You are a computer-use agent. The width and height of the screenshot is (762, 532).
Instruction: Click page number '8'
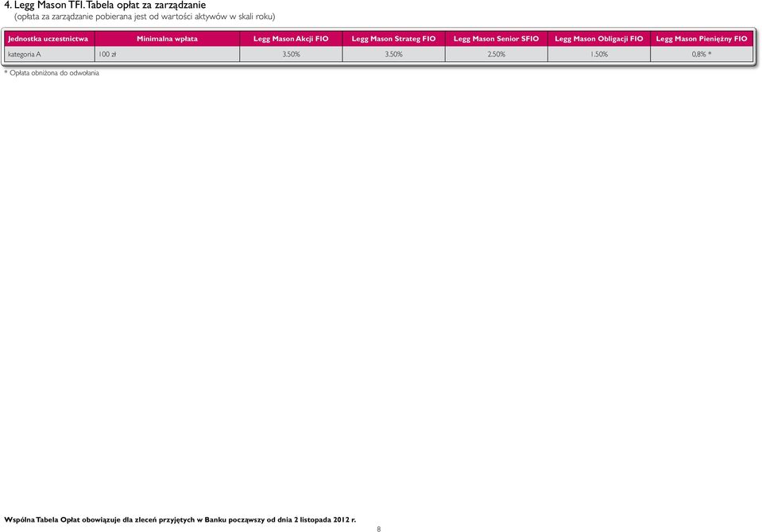point(379,529)
